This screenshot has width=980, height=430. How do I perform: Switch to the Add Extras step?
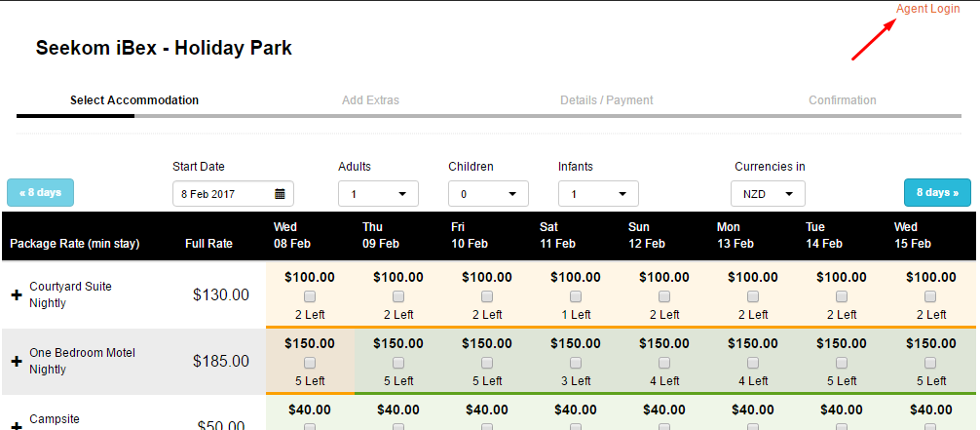(370, 100)
